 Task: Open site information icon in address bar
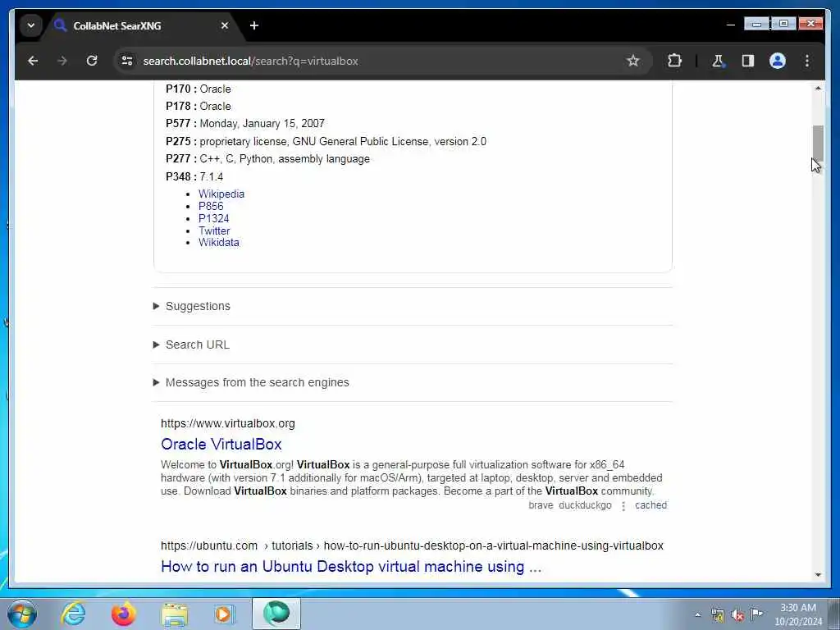tap(127, 61)
